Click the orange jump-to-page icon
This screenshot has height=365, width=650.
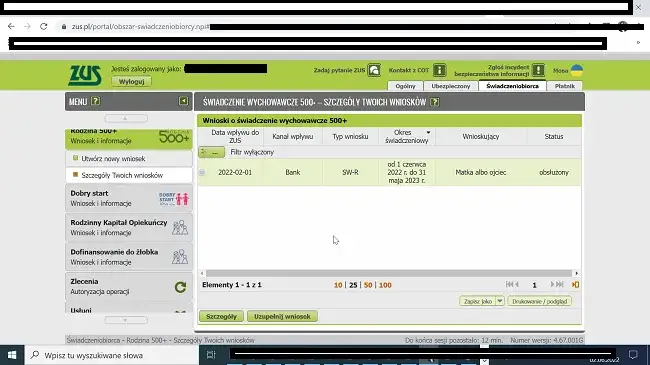(x=575, y=285)
